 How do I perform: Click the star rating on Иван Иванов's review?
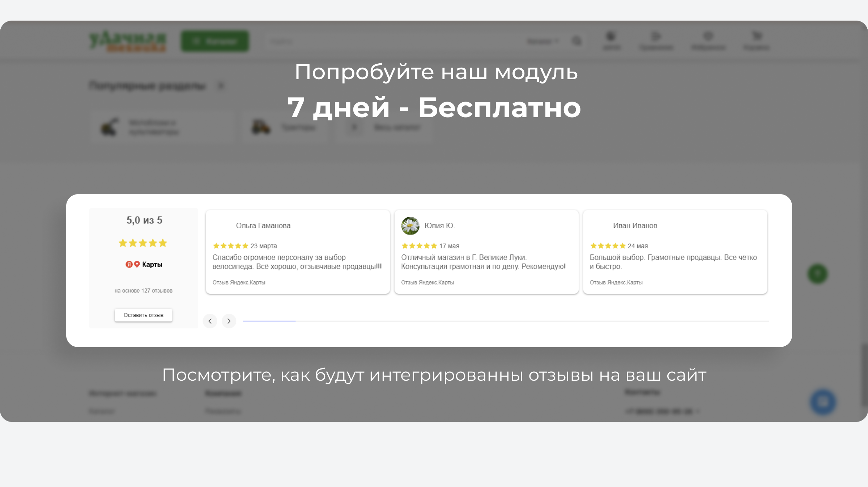[x=607, y=245]
